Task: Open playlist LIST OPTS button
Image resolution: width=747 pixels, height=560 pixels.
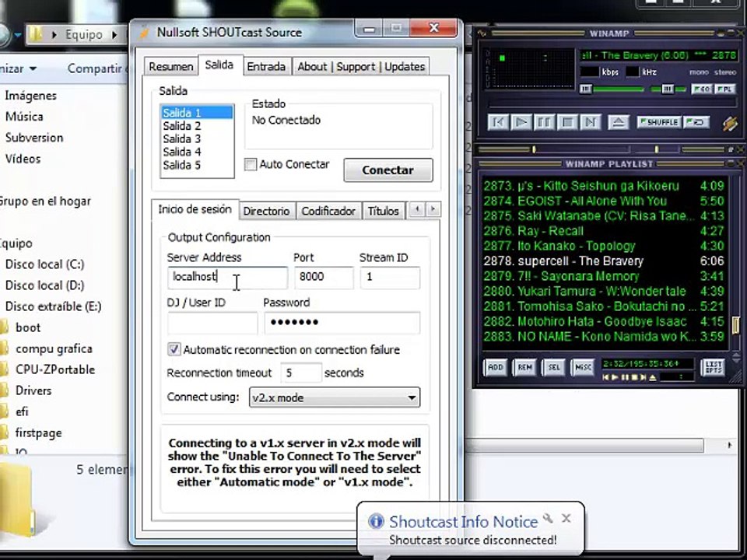Action: pyautogui.click(x=714, y=367)
